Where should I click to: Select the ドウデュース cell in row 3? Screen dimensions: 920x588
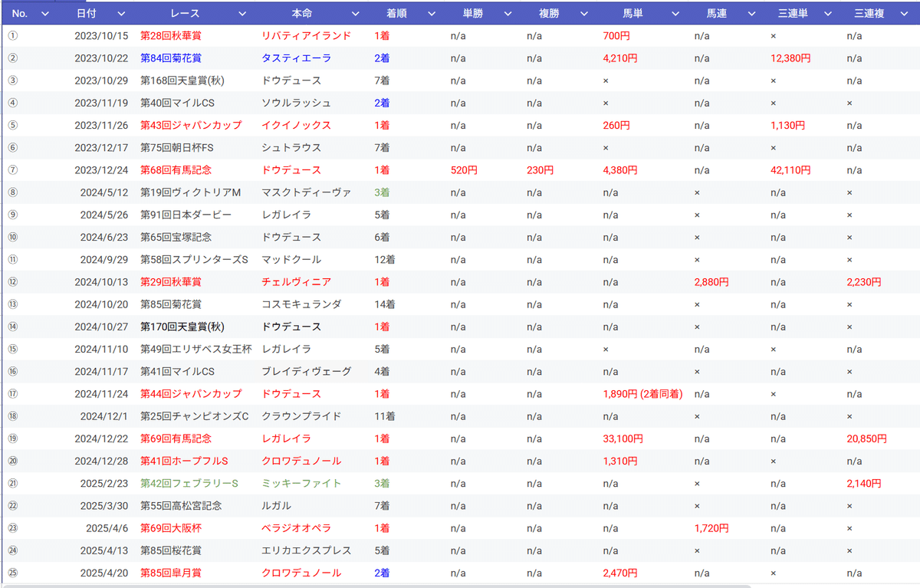click(290, 80)
